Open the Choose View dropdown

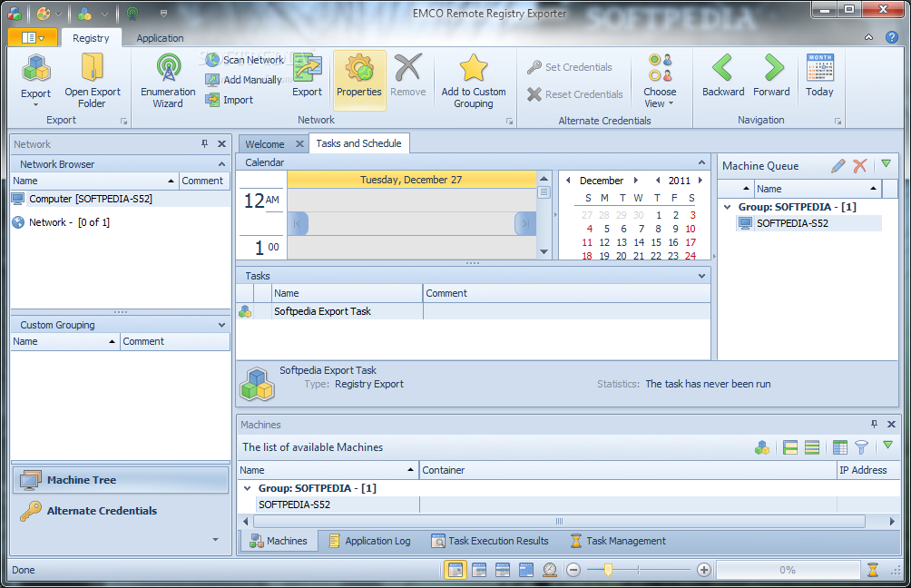click(x=660, y=80)
